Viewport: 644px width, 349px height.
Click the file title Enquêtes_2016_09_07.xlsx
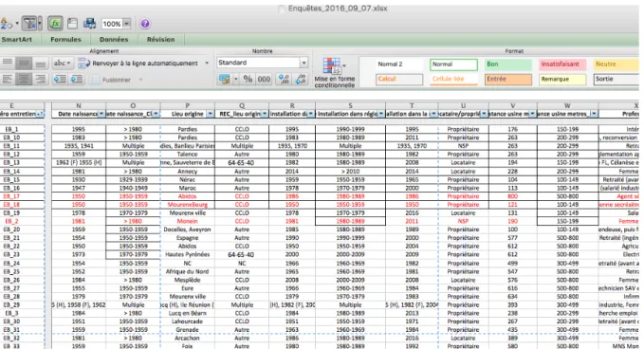point(338,9)
